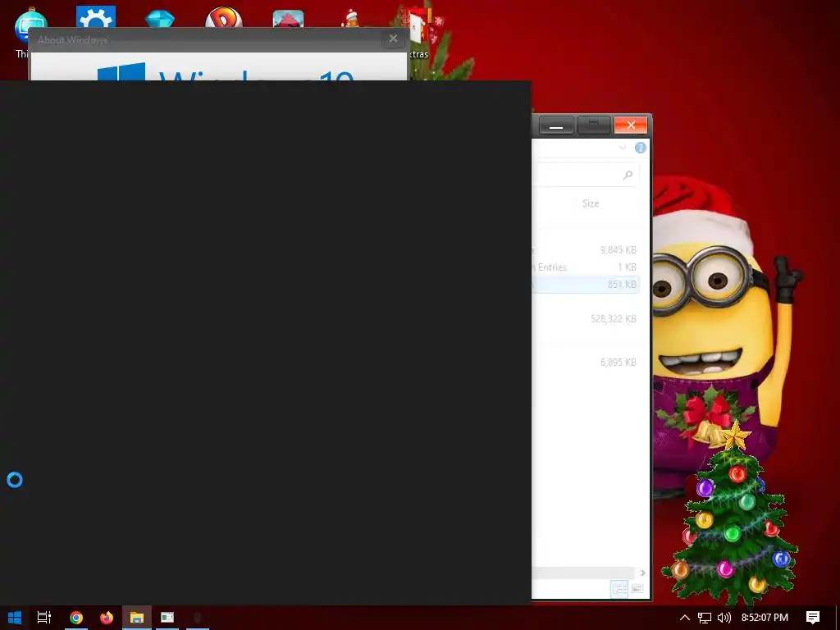Viewport: 840px width, 630px height.
Task: Switch to File Explorer on the taskbar
Action: pos(137,618)
